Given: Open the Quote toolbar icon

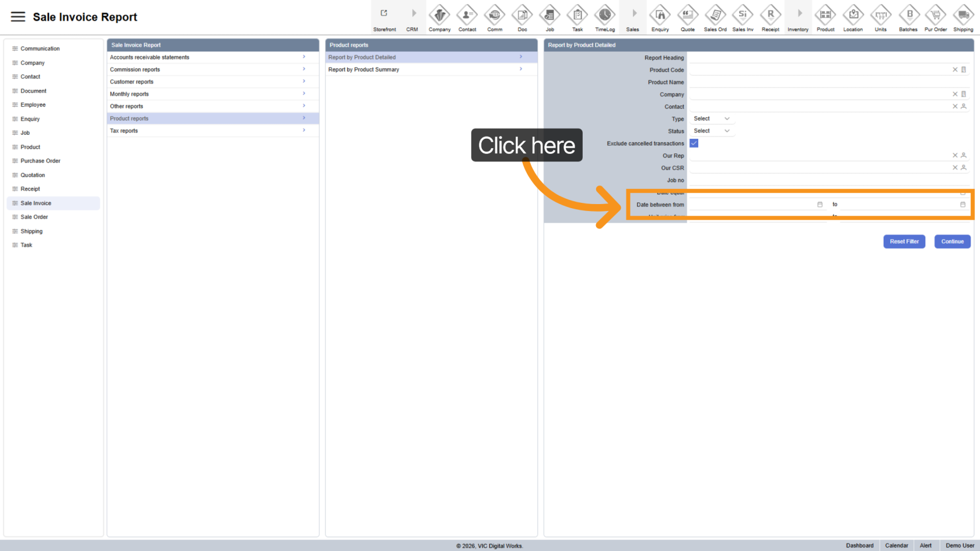Looking at the screenshot, I should [x=687, y=15].
